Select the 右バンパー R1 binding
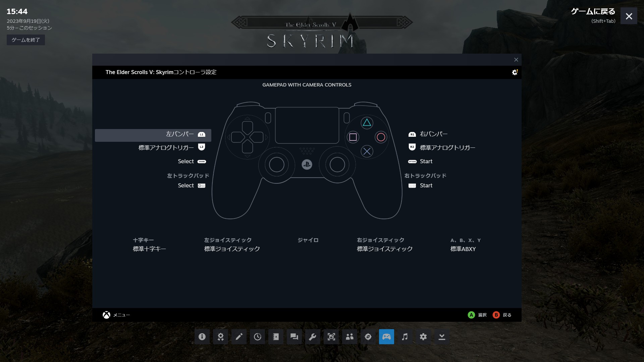This screenshot has width=644, height=362. coord(433,134)
